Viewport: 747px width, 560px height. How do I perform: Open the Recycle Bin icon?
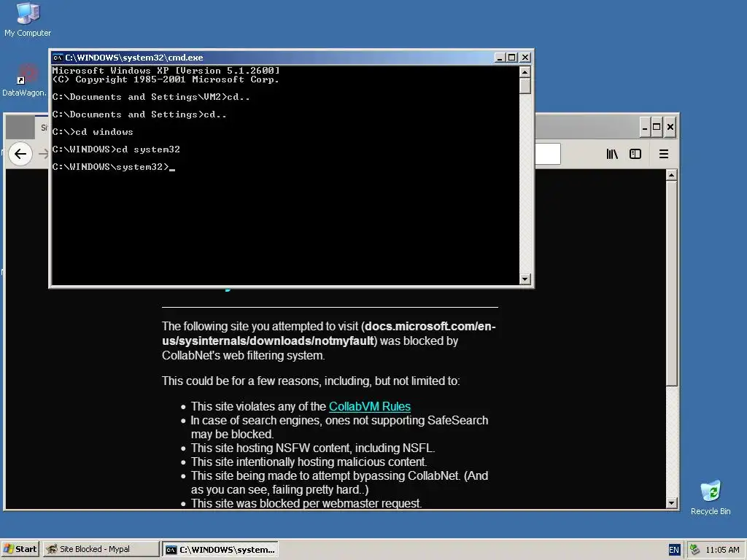click(x=711, y=497)
